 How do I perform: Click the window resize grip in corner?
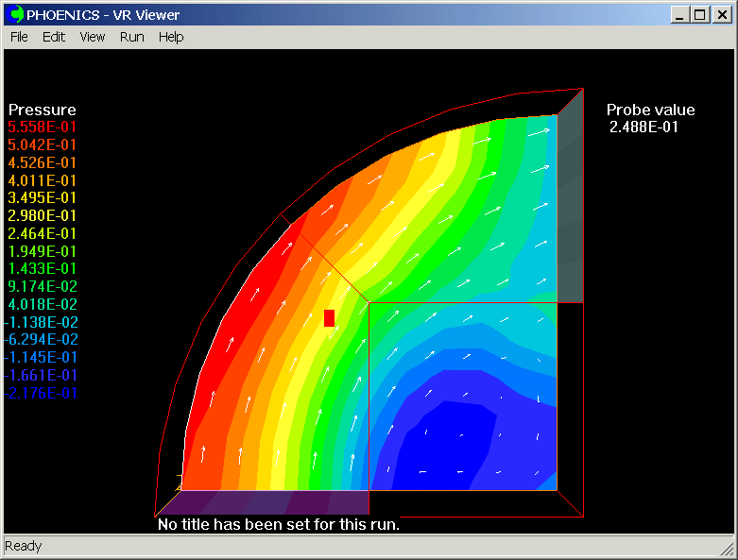click(x=727, y=549)
